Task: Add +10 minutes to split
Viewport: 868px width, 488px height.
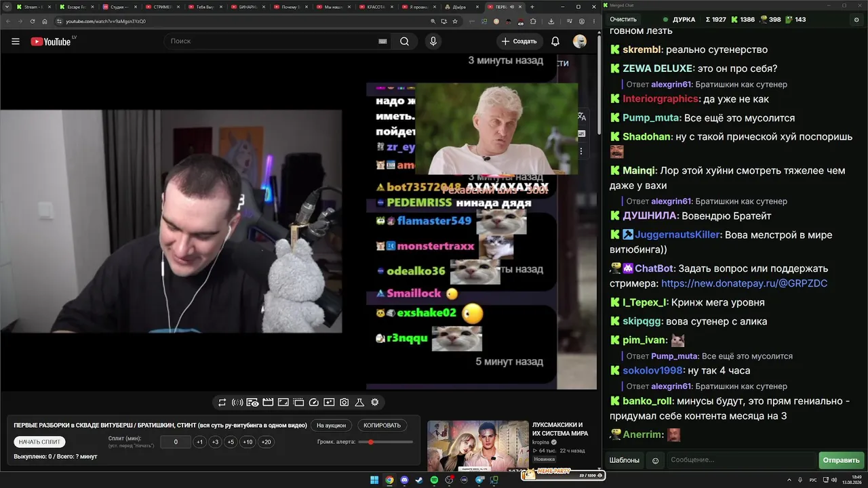Action: coord(248,442)
